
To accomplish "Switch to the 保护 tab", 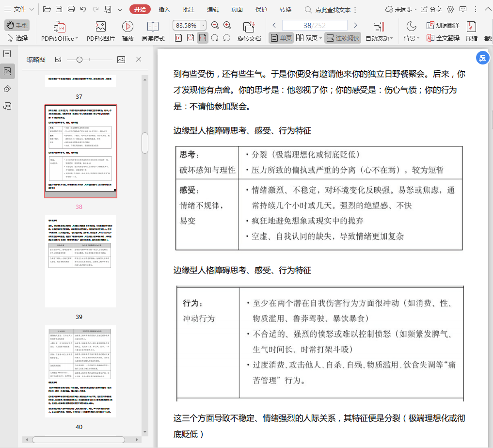I will [x=261, y=9].
